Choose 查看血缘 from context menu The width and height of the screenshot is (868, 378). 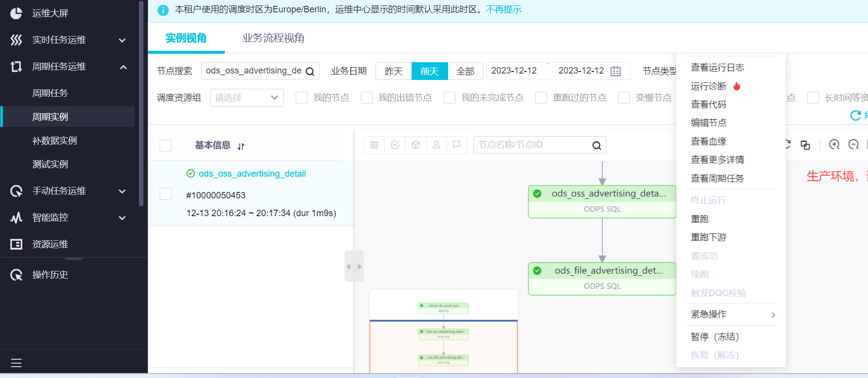[x=708, y=142]
